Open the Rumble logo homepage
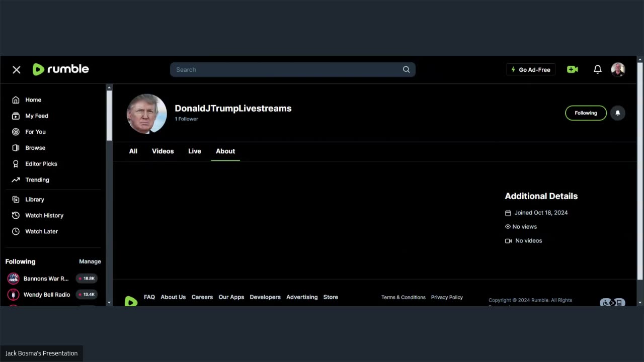Viewport: 644px width, 362px height. coord(61,69)
